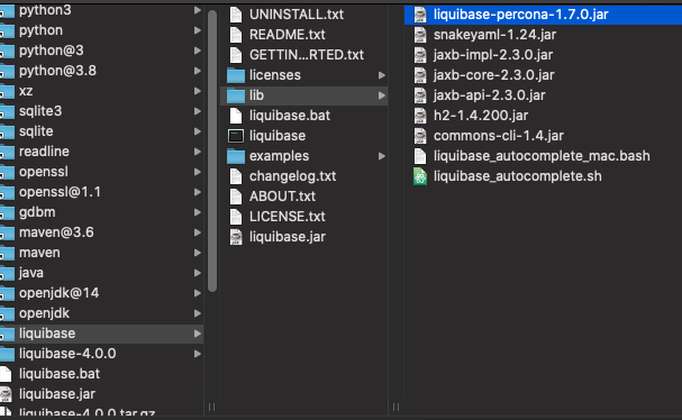This screenshot has width=682, height=420.
Task: Select the partially visible liquibase-4.0.0.tar.gz file
Action: click(102, 412)
